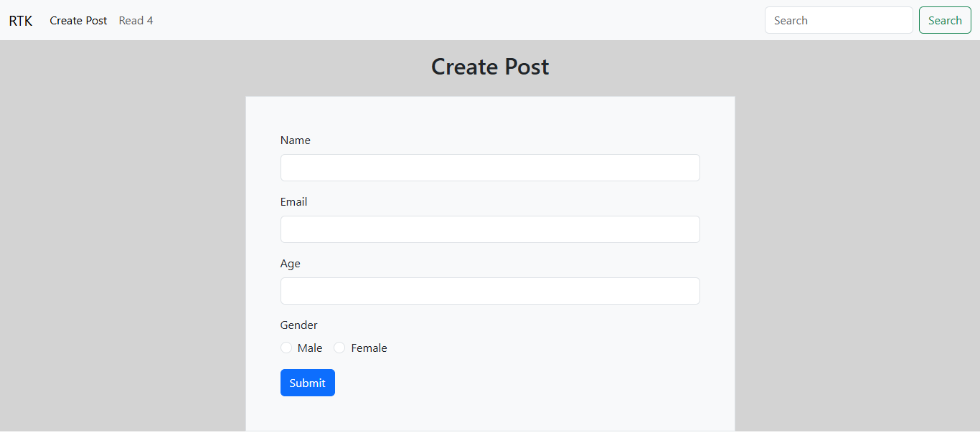
Task: Open the Create Post nav link
Action: click(x=78, y=21)
